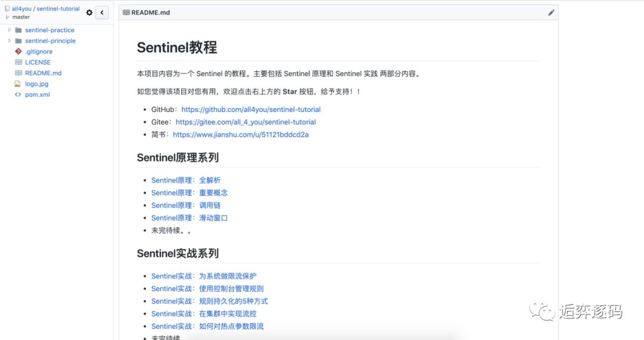Open the .gitignore file
Image resolution: width=644 pixels, height=340 pixels.
click(x=39, y=52)
